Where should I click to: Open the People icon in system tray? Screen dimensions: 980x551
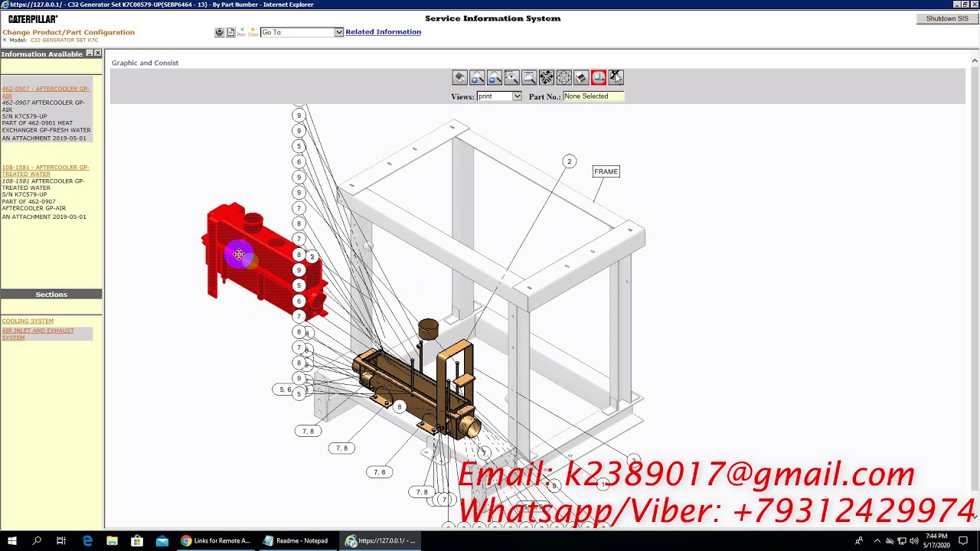click(859, 541)
